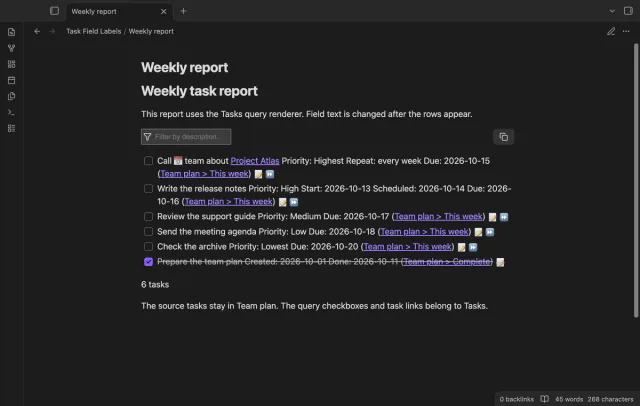Check off Send the meeting agenda task
This screenshot has width=640, height=406.
pyautogui.click(x=149, y=232)
